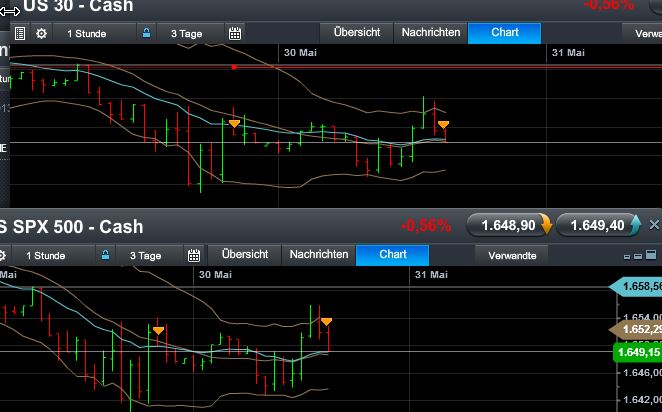Click the green 1.649,15 current price label
The width and height of the screenshot is (662, 412).
tap(638, 352)
